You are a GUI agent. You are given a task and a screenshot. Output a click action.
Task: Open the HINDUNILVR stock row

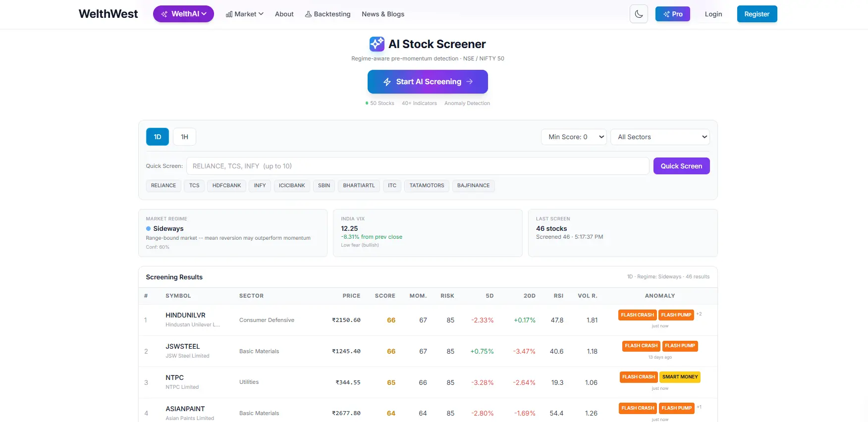(x=428, y=320)
